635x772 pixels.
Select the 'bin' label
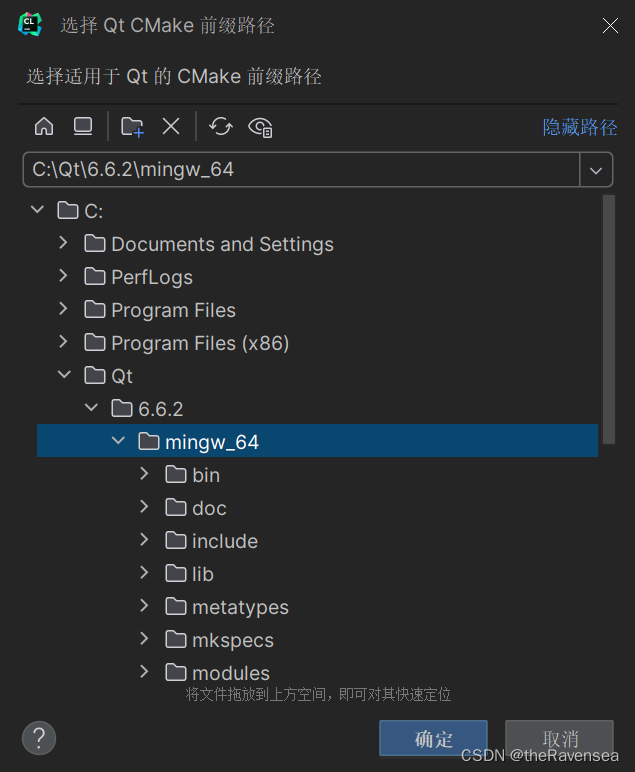[x=206, y=475]
